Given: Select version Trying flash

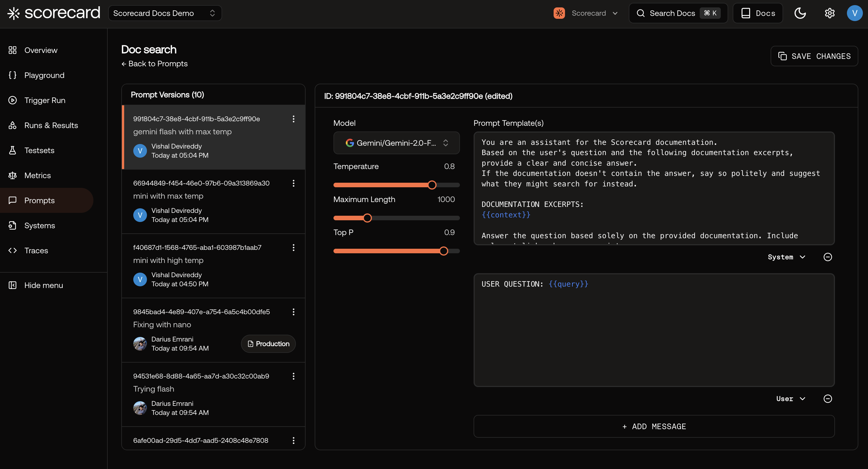Looking at the screenshot, I should click(214, 394).
